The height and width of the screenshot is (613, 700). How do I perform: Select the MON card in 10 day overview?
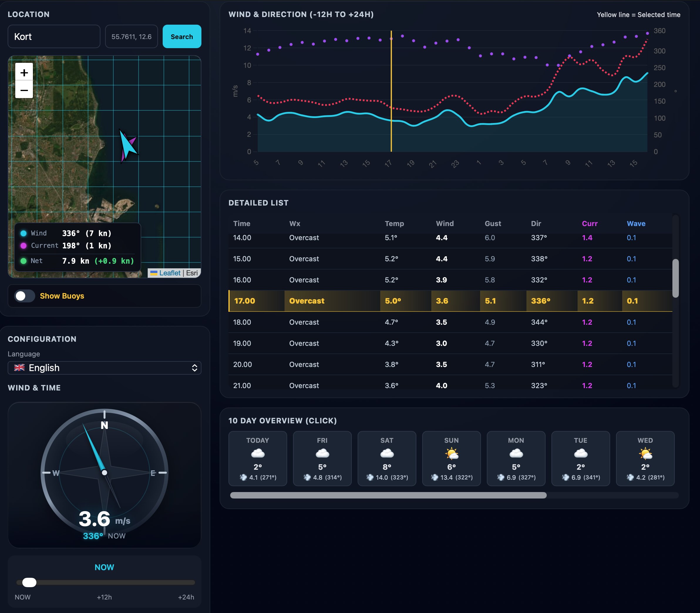516,458
